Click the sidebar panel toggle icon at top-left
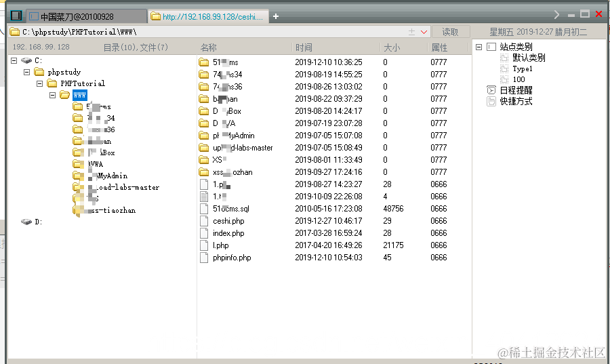 click(16, 16)
